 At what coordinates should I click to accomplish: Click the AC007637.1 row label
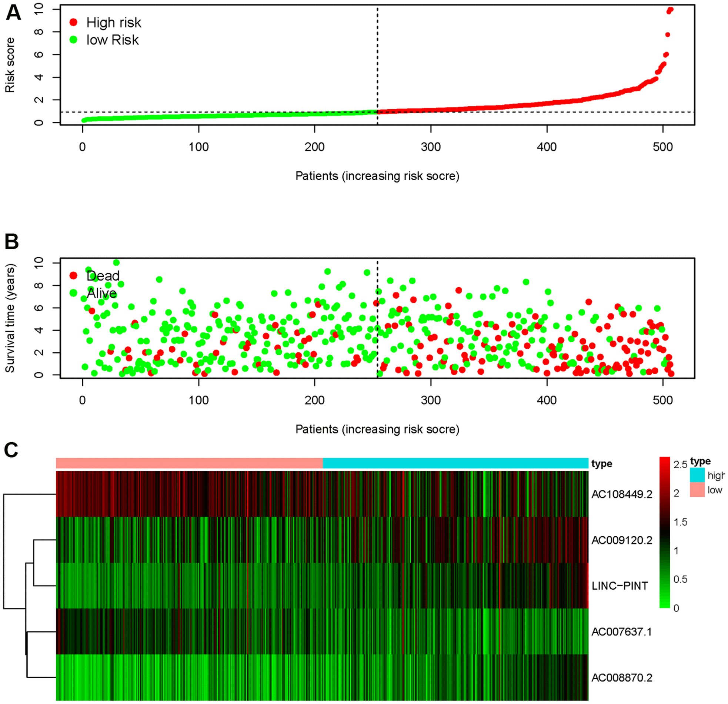[621, 632]
